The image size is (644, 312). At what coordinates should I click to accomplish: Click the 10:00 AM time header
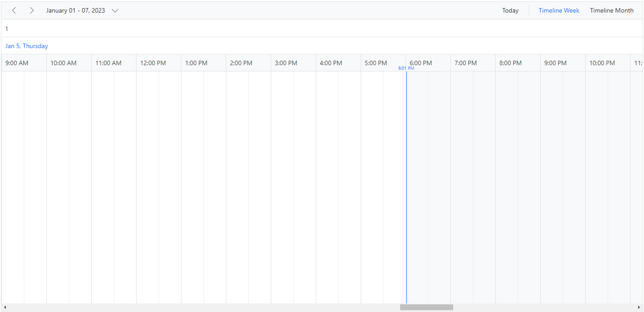tap(69, 63)
